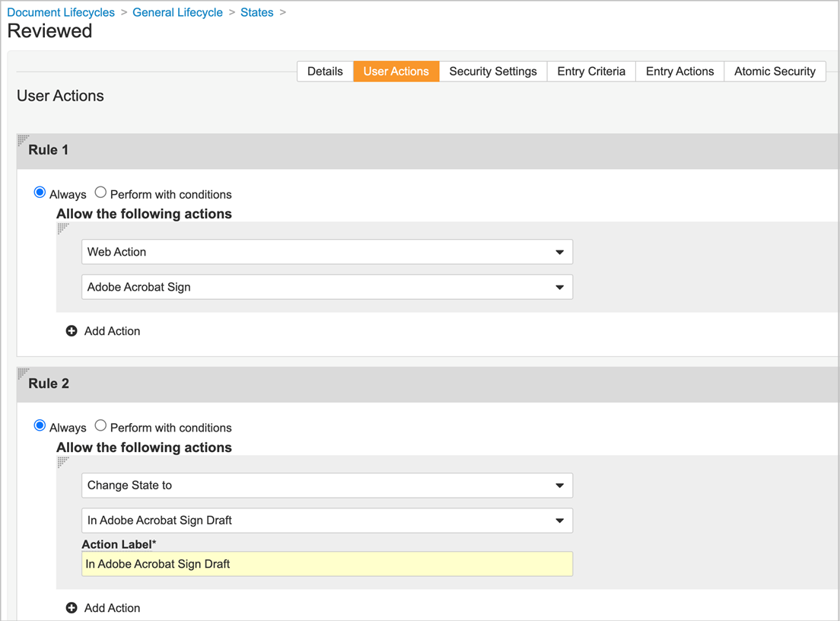Click the Rule 2 drag handle icon
Image resolution: width=840 pixels, height=621 pixels.
(x=23, y=373)
